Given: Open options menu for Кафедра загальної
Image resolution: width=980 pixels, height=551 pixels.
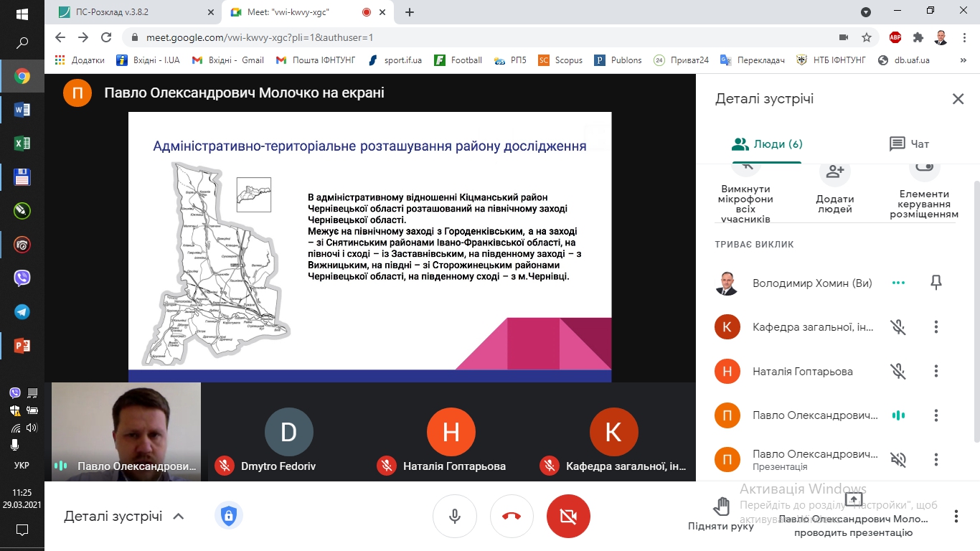Looking at the screenshot, I should (x=936, y=327).
